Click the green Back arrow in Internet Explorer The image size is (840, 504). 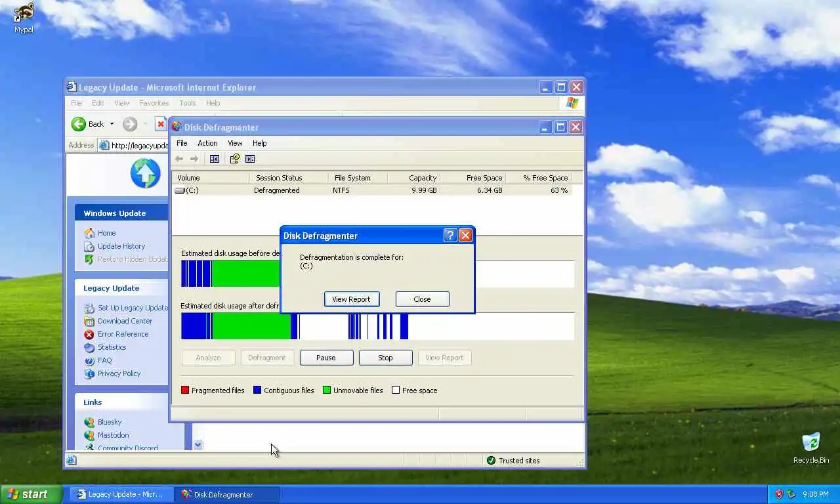point(79,124)
